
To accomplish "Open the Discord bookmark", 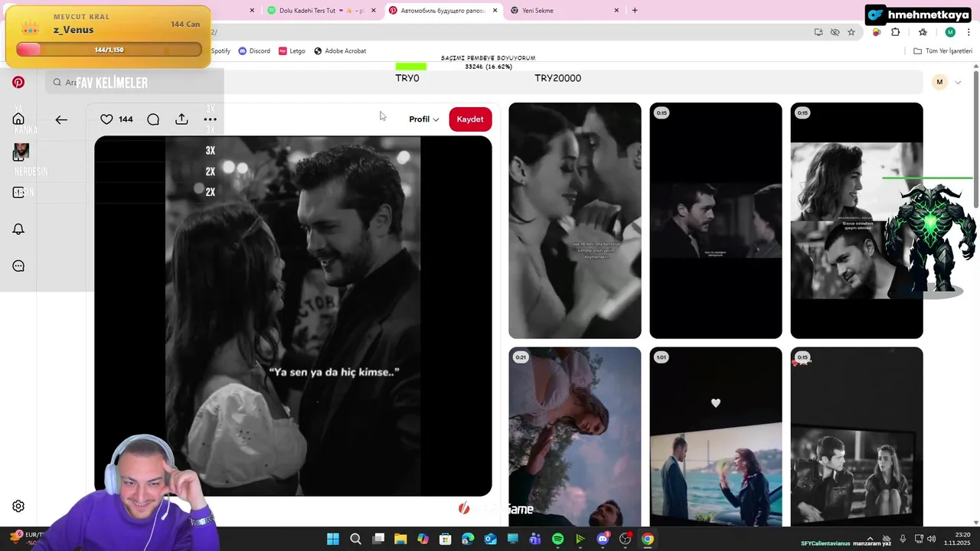I will click(254, 51).
